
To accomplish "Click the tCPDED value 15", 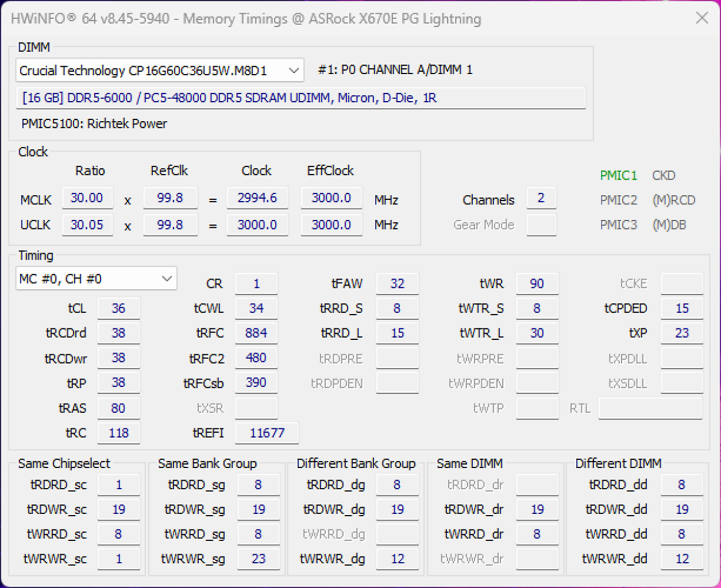I will (x=682, y=308).
